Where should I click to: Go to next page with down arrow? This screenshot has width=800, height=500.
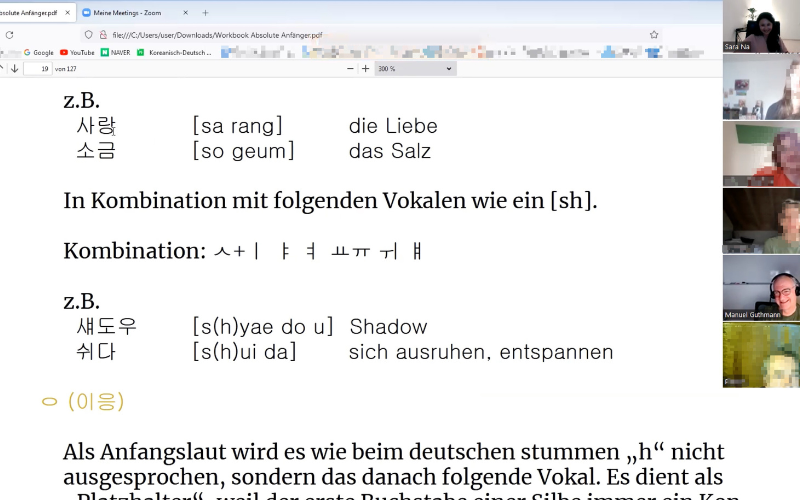15,69
